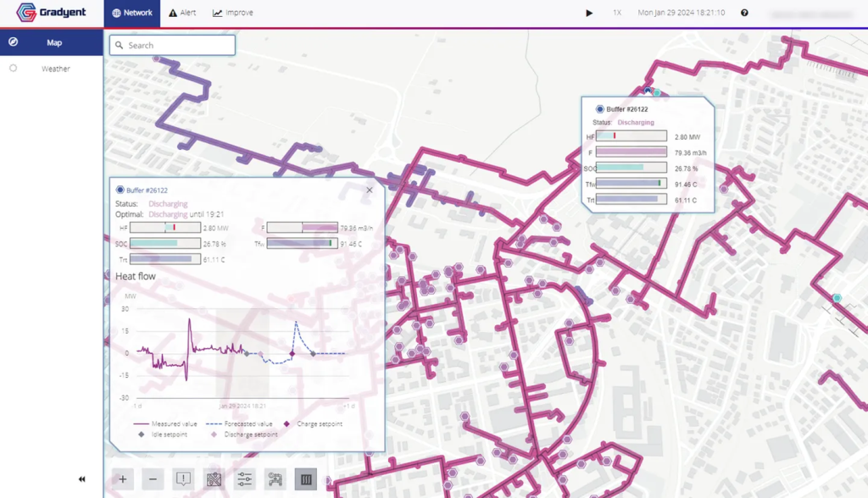Open the sliders filter settings tool
This screenshot has height=498, width=868.
click(x=245, y=479)
